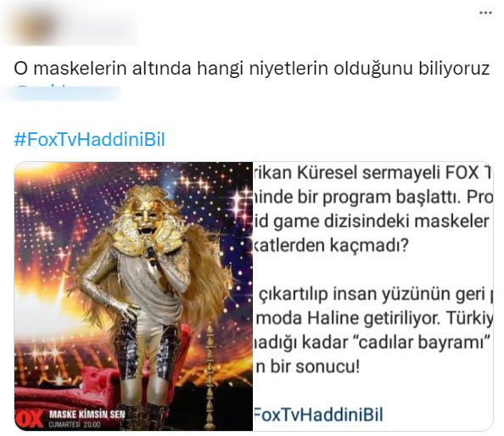The width and height of the screenshot is (504, 436).
Task: Click the line ending "katlerden kaçmadı?"
Action: tap(331, 245)
